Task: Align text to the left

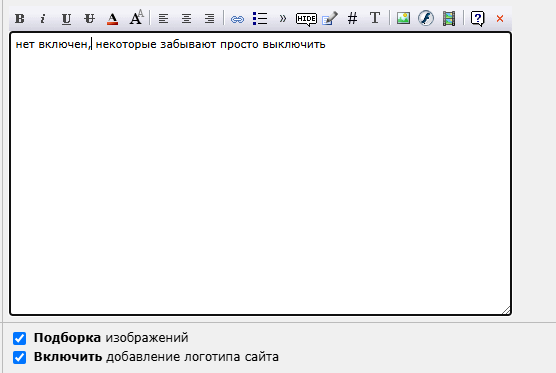Action: [x=163, y=18]
